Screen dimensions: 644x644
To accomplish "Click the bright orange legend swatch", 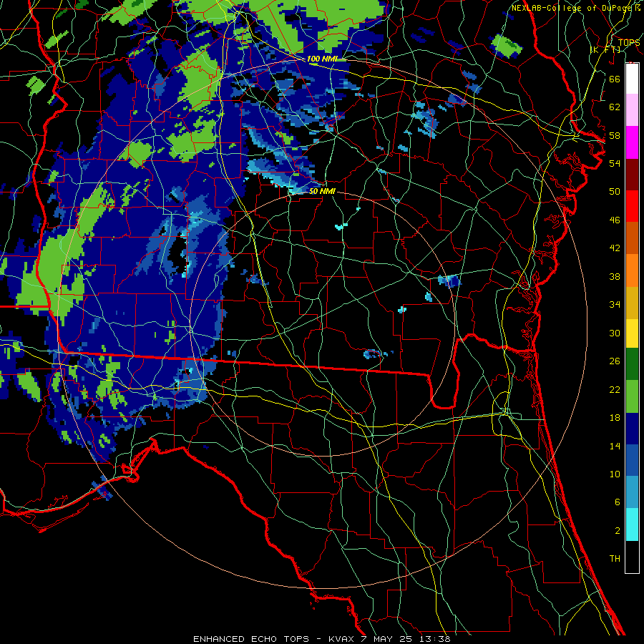I will [x=632, y=270].
